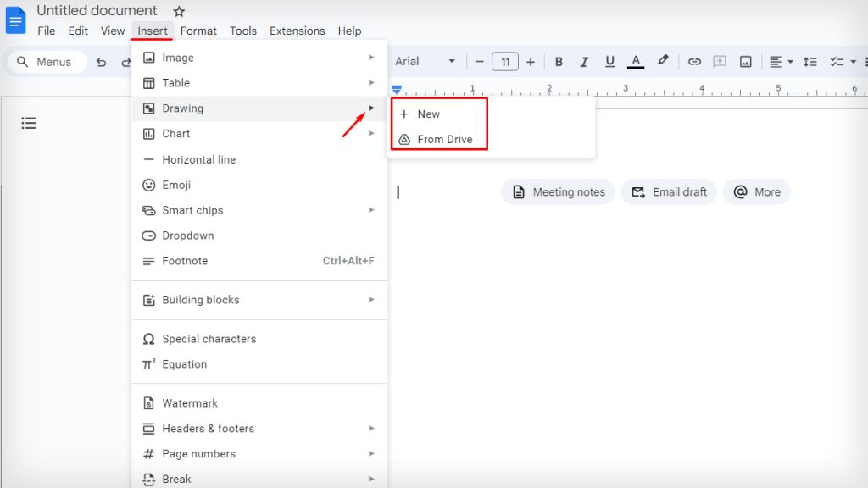868x488 pixels.
Task: Expand the Smart chips submenu arrow
Action: (371, 210)
